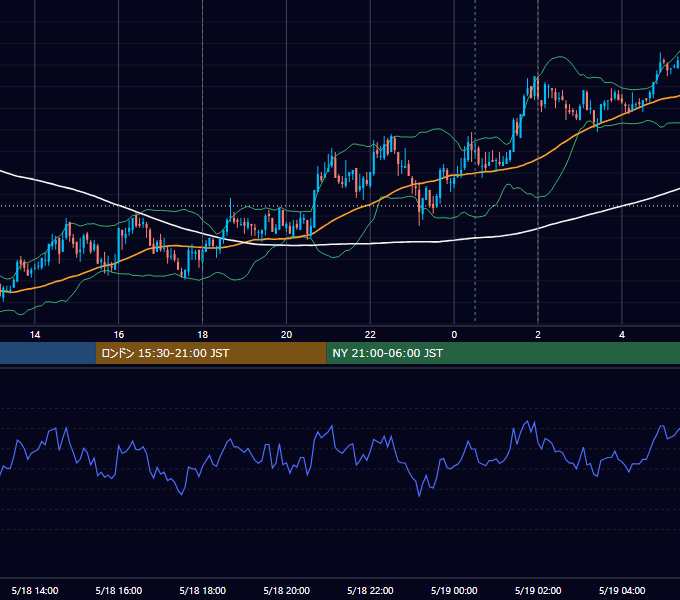
Task: Click the 5/18 14:00 time label
Action: coord(35,590)
